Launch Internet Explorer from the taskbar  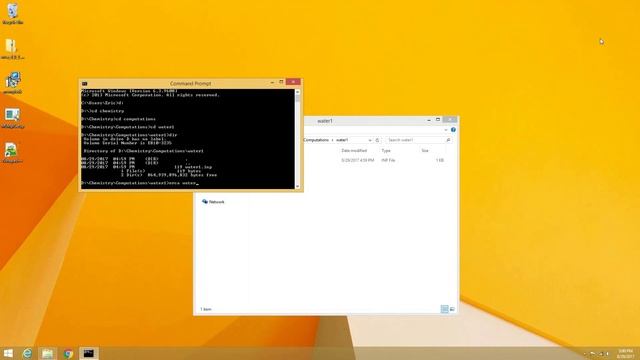(x=27, y=353)
